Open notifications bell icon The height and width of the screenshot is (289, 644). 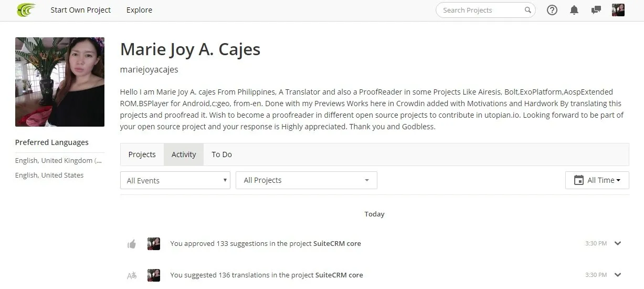[574, 10]
